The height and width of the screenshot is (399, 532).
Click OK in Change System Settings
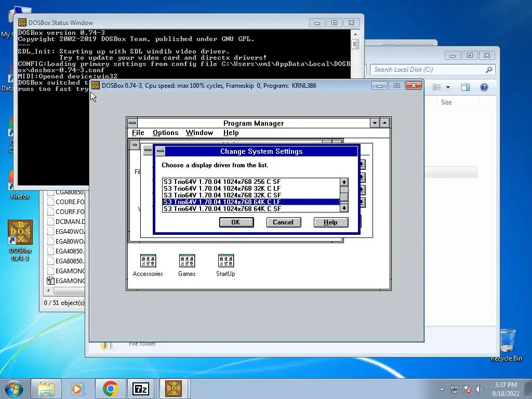(x=236, y=222)
